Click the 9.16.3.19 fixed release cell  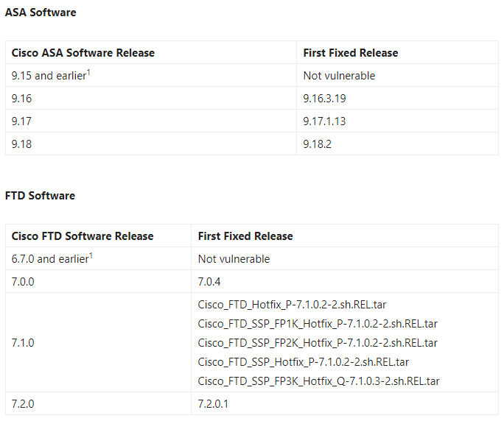(x=397, y=99)
